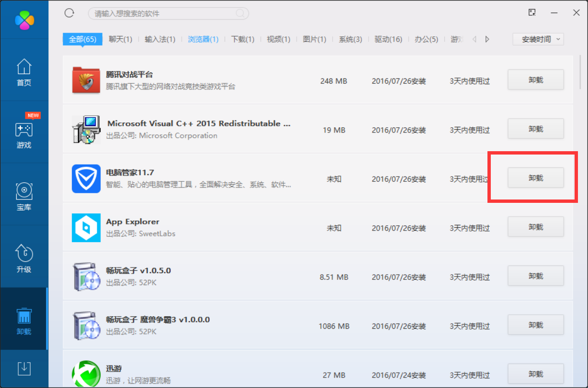Switch to the 系统(3) tab
Screen dimensions: 588x388
click(351, 39)
